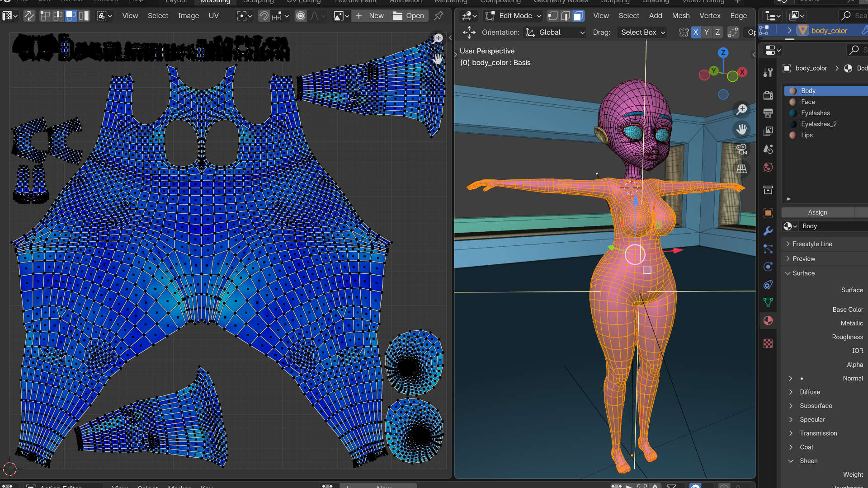Screen dimensions: 868x488
Task: Toggle X axis mirror
Action: 696,32
